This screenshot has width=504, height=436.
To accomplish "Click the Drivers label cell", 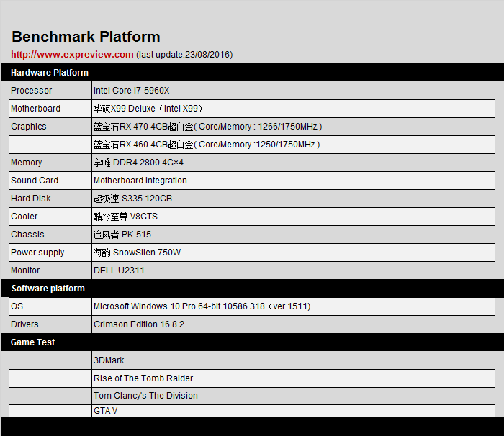I will (x=50, y=324).
